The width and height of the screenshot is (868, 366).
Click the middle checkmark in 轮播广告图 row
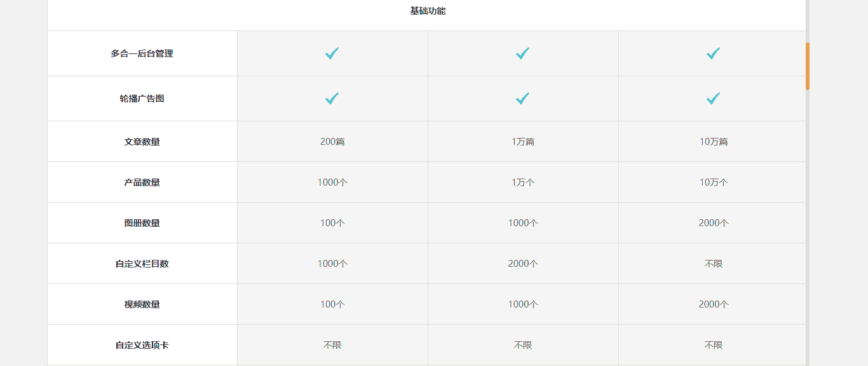(523, 98)
